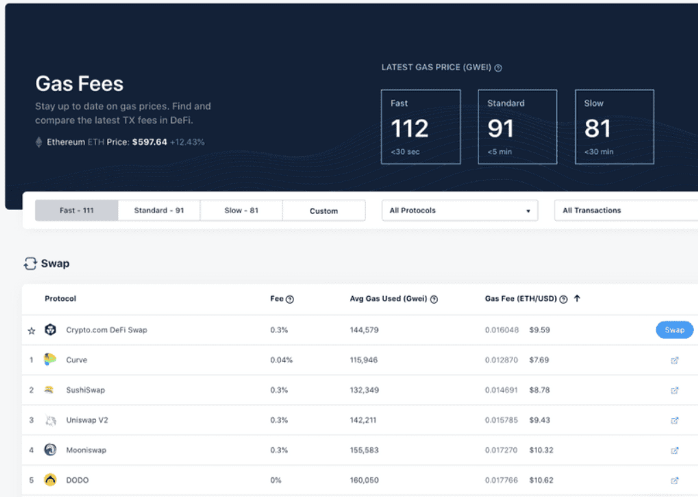Open external link for DODO row

click(x=675, y=481)
